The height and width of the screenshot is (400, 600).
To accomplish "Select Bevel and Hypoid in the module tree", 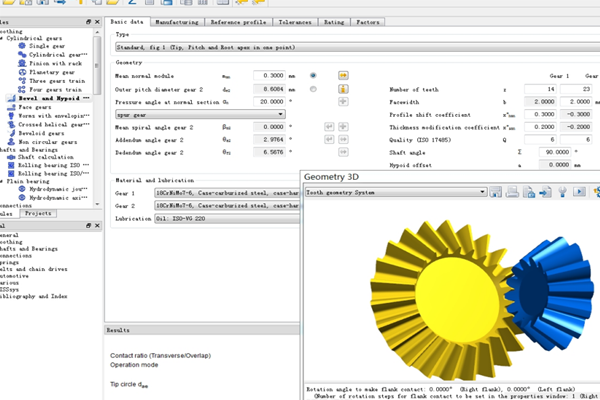I will point(49,98).
